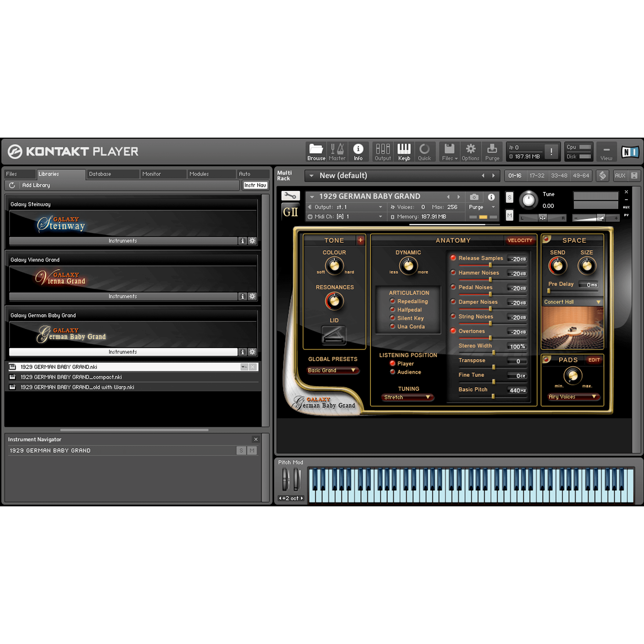Toggle the Una Corda articulation

point(393,326)
